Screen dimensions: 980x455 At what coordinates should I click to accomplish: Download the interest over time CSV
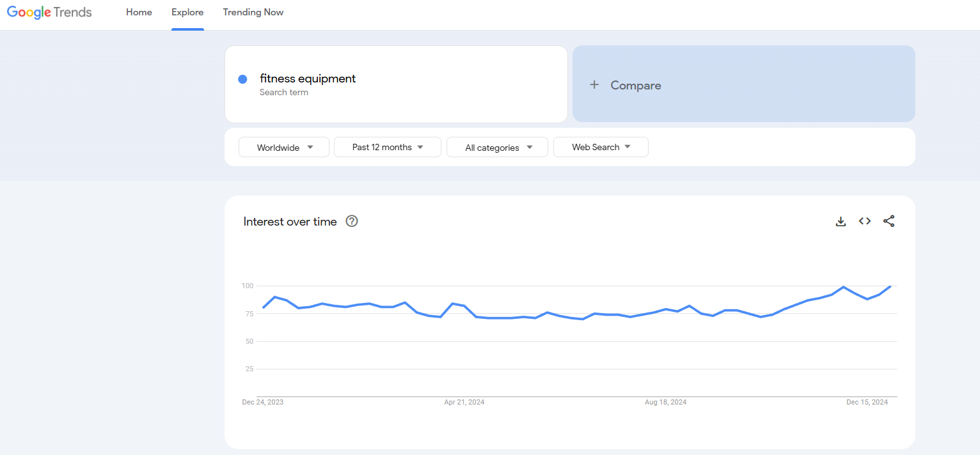[841, 221]
